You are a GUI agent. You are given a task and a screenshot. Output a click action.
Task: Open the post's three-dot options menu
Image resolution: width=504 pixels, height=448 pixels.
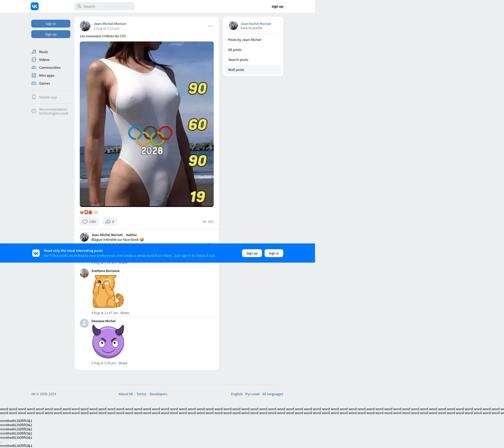tap(210, 26)
